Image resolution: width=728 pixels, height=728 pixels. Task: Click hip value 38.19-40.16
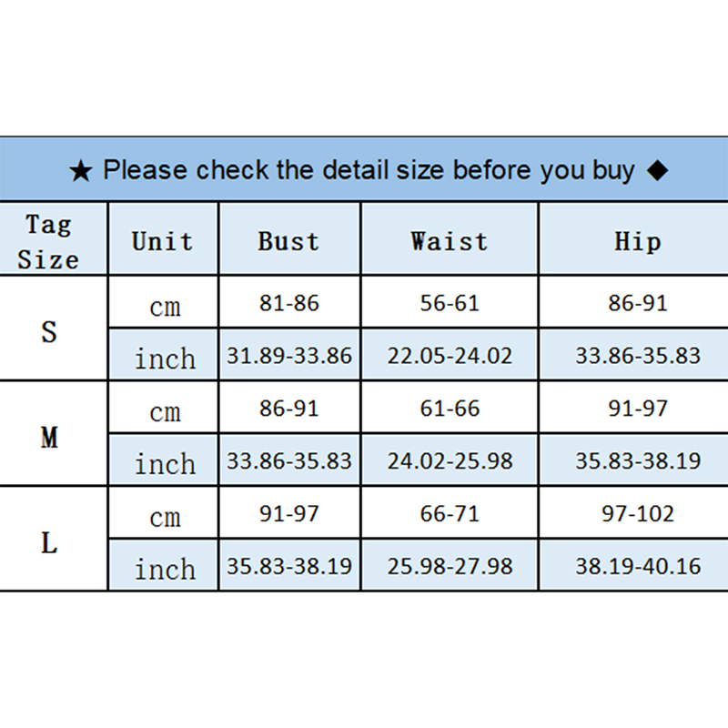point(638,566)
